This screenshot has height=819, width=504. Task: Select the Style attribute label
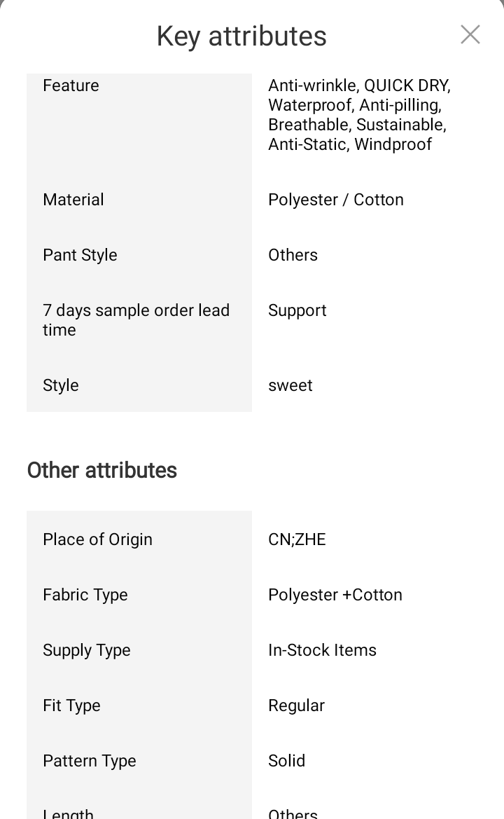tap(61, 385)
